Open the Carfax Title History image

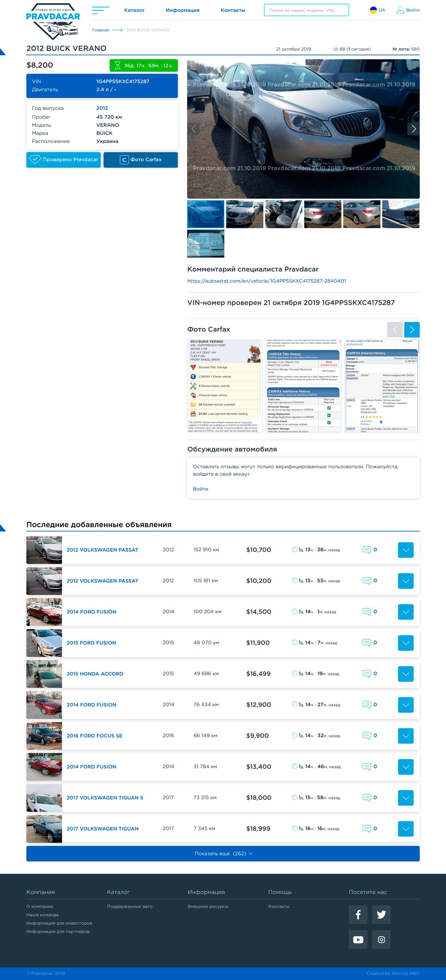(x=303, y=386)
